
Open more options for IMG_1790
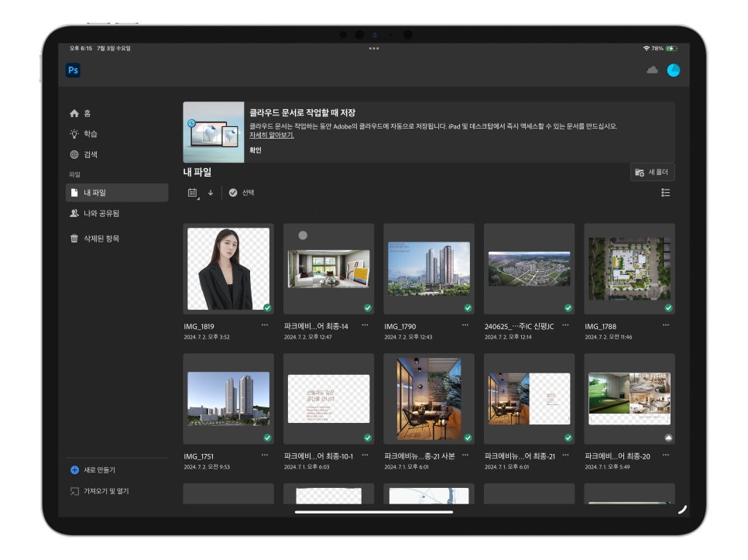click(x=465, y=325)
